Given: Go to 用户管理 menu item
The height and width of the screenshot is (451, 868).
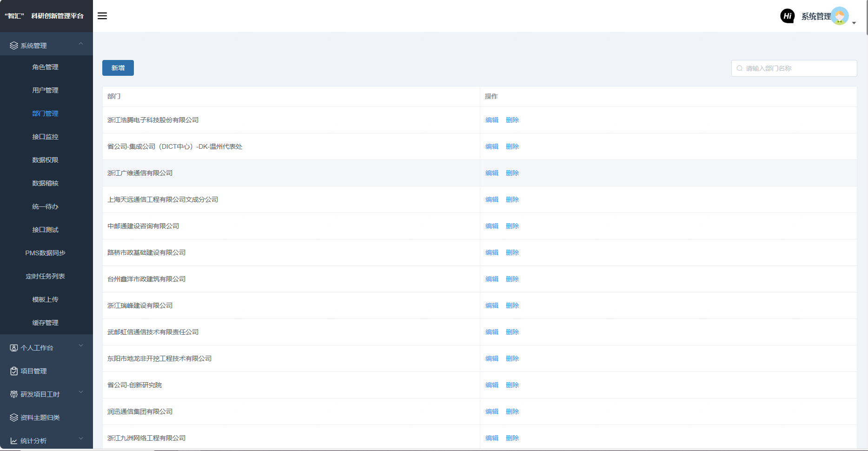Looking at the screenshot, I should 45,90.
